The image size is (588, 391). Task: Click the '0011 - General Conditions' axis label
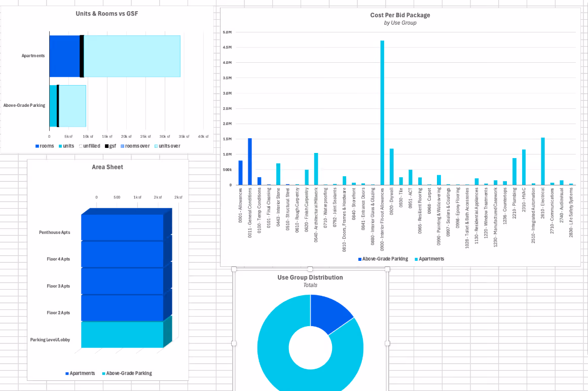pyautogui.click(x=250, y=213)
